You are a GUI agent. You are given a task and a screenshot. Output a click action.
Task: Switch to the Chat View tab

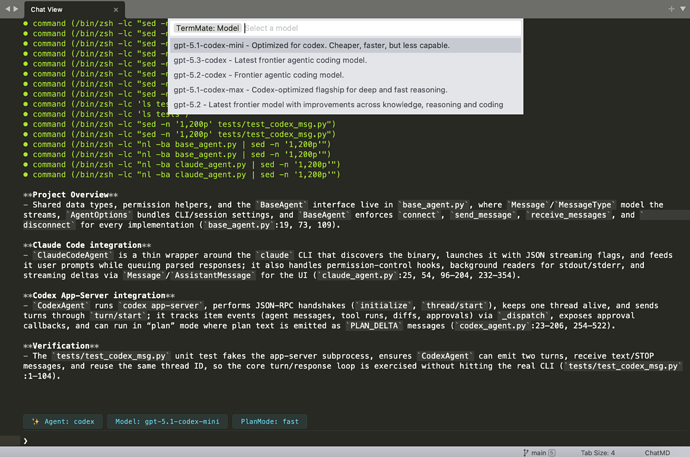(x=52, y=8)
